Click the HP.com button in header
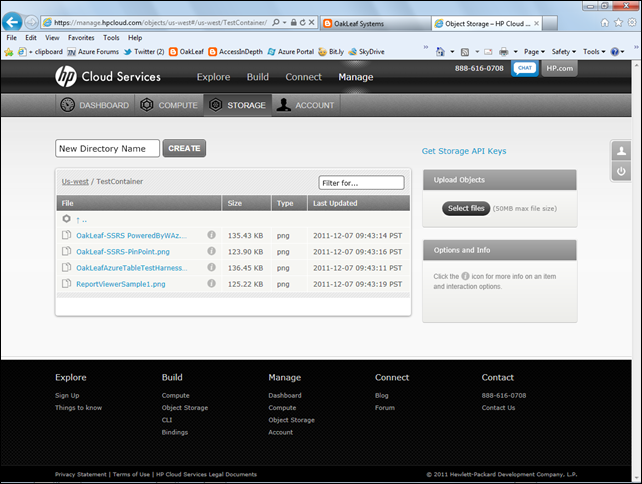Screen dimensions: 642x484 click(x=559, y=68)
